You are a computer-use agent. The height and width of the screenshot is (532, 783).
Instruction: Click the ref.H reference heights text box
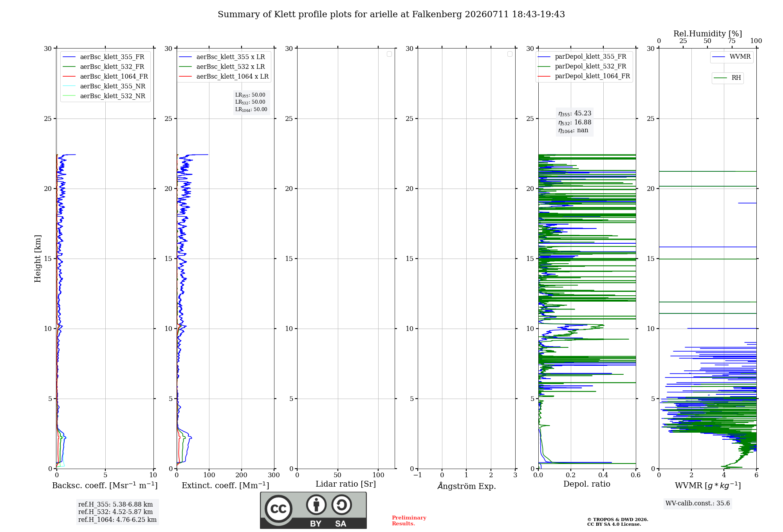pyautogui.click(x=117, y=512)
